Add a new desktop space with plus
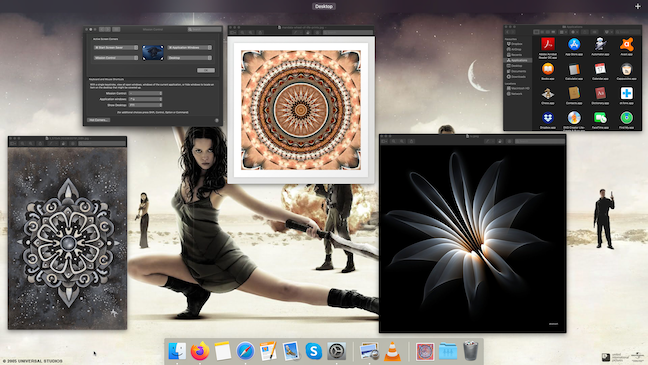Screen dimensions: 648x365 tap(638, 6)
